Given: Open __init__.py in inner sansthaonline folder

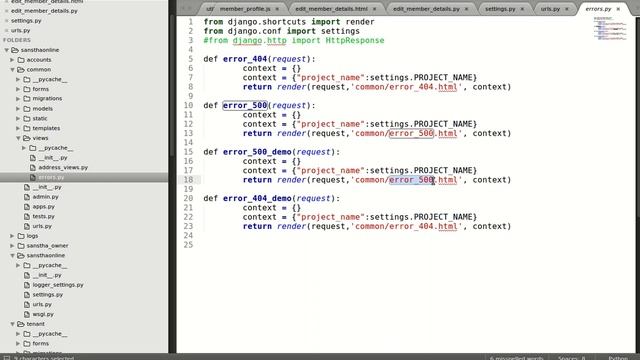Looking at the screenshot, I should click(x=47, y=275).
